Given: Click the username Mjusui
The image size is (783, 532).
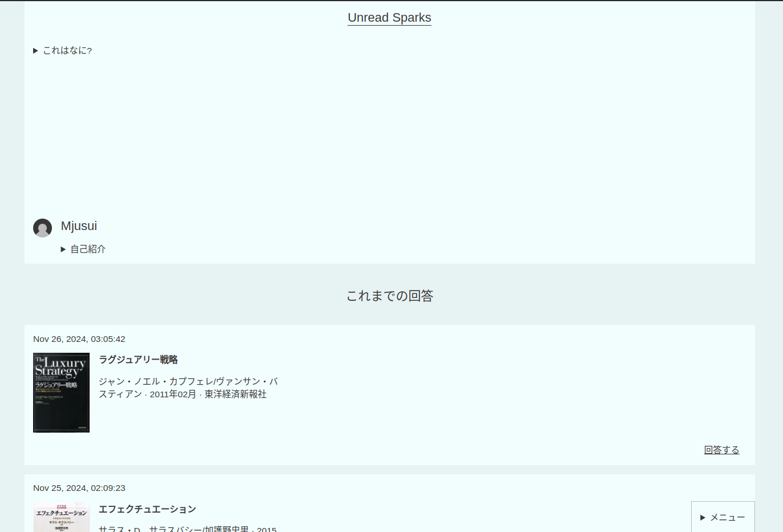Looking at the screenshot, I should 79,226.
